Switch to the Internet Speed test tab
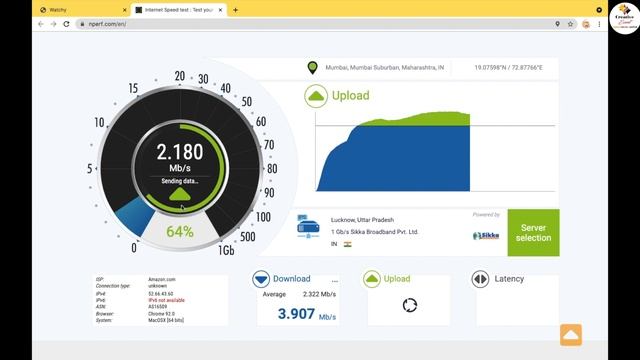Viewport: 640px width, 360px height. click(x=179, y=10)
